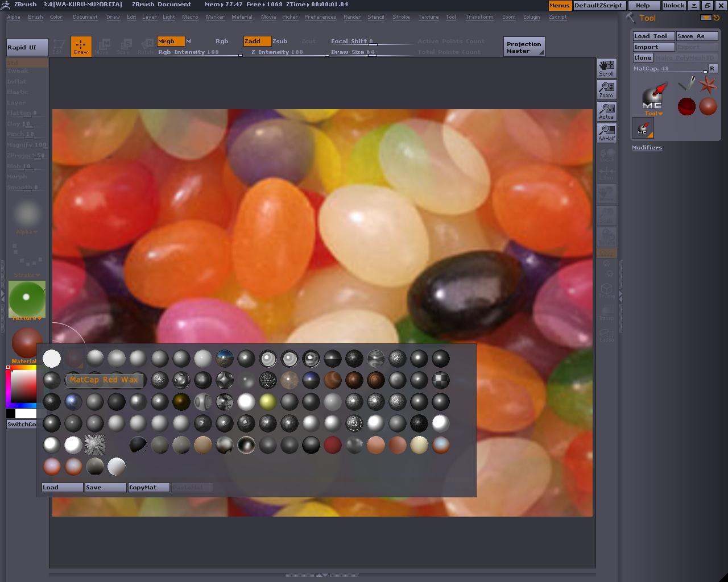Collapse the right tray divider arrows
The height and width of the screenshot is (582, 728).
tap(621, 296)
